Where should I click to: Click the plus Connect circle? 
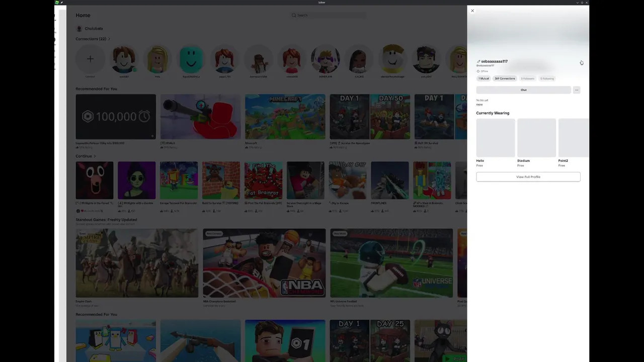(90, 59)
